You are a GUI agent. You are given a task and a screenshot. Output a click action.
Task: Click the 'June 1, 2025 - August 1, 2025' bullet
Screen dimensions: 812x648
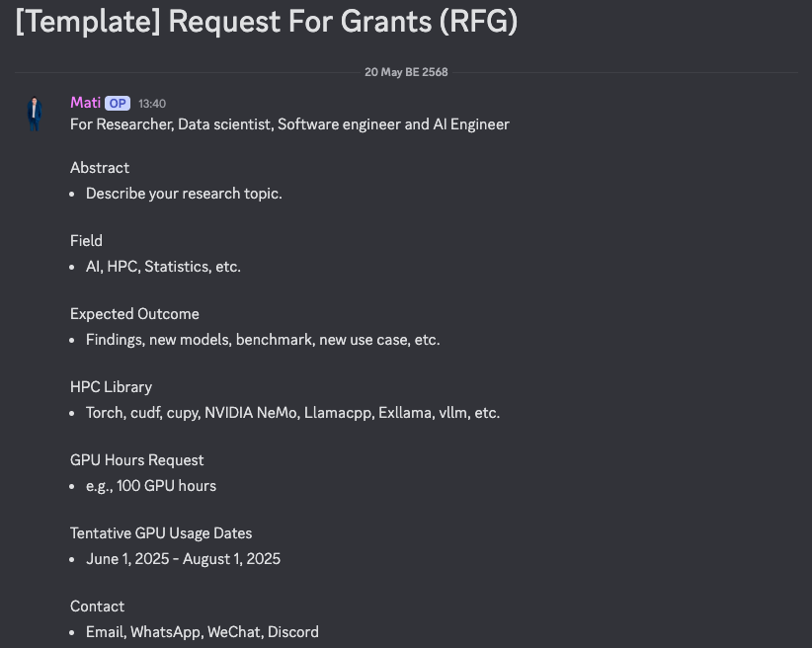(x=183, y=559)
